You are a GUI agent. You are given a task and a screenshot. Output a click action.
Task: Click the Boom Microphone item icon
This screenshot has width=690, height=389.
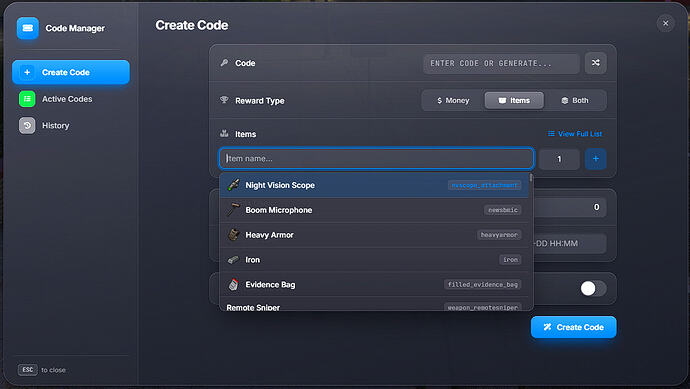pos(233,209)
